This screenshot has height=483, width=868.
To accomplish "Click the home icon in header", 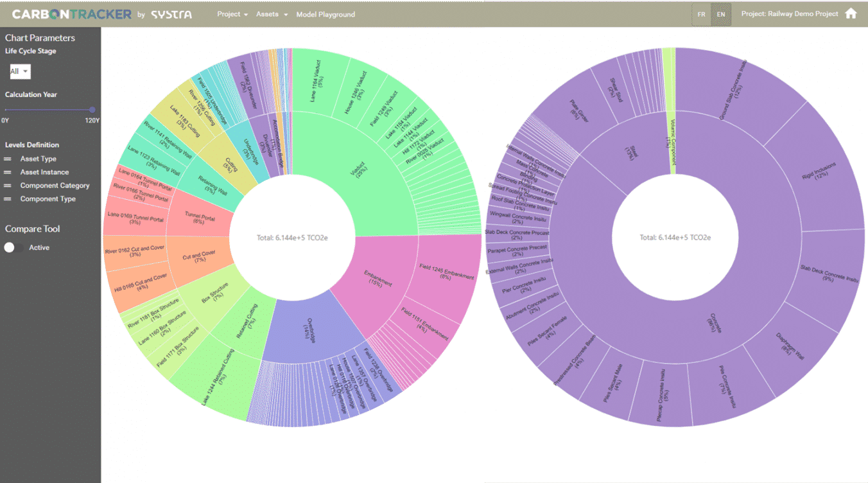I will click(851, 13).
